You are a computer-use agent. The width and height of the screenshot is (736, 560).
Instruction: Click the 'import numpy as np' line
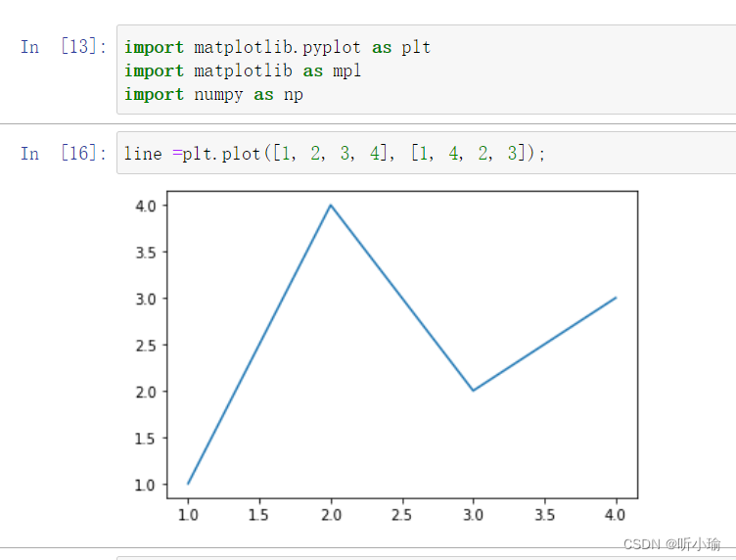tap(213, 94)
